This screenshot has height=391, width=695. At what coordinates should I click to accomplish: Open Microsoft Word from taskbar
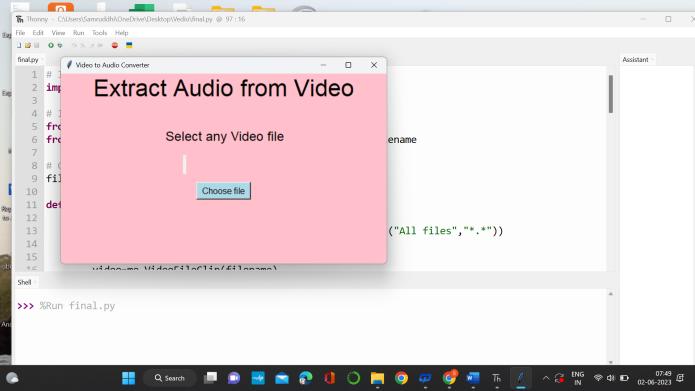[473, 378]
